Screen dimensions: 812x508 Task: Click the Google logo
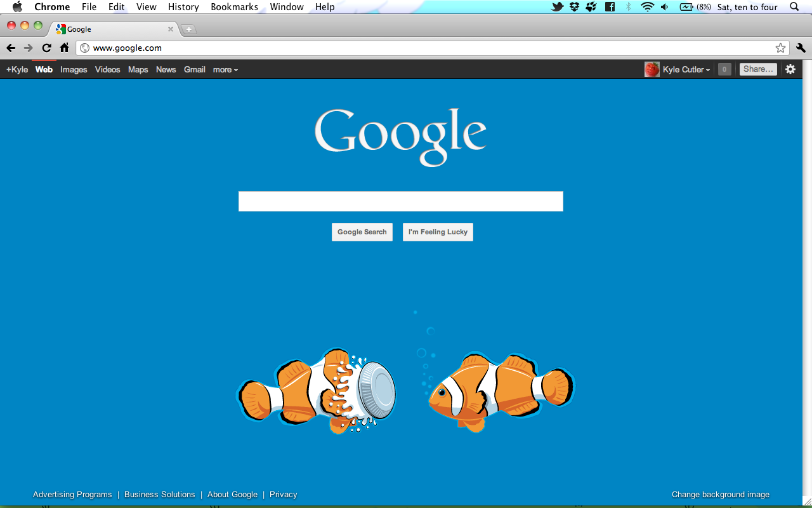pyautogui.click(x=400, y=137)
